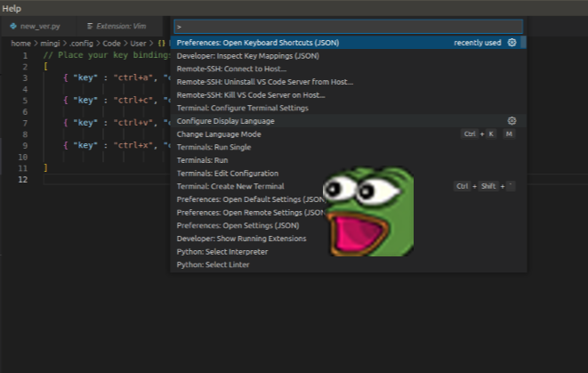Click the "ctrl+a" string on line 3
Viewport: 588px width, 373px height.
point(133,77)
